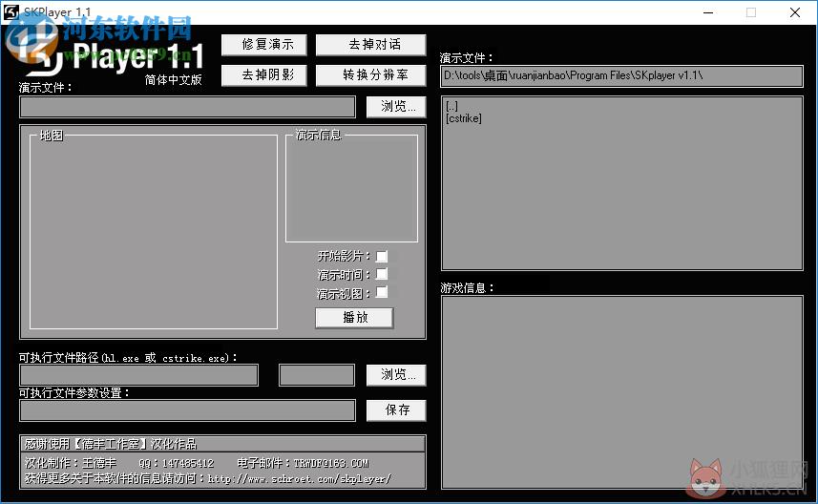This screenshot has width=818, height=504.
Task: Click the 去掉对话 button
Action: (x=371, y=45)
